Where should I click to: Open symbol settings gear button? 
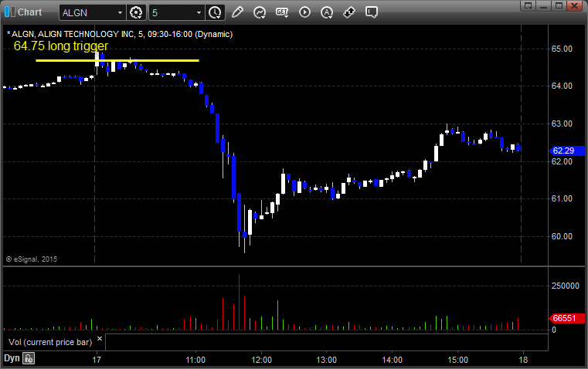[136, 12]
